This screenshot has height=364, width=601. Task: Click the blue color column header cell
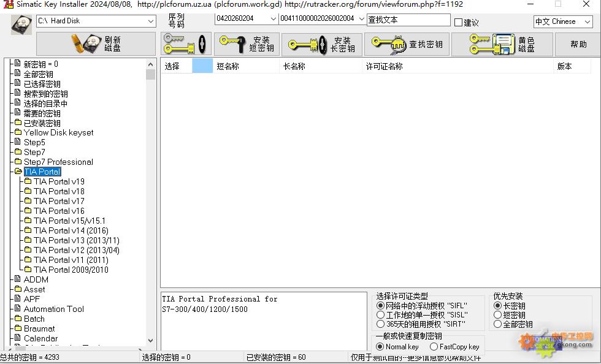(202, 66)
